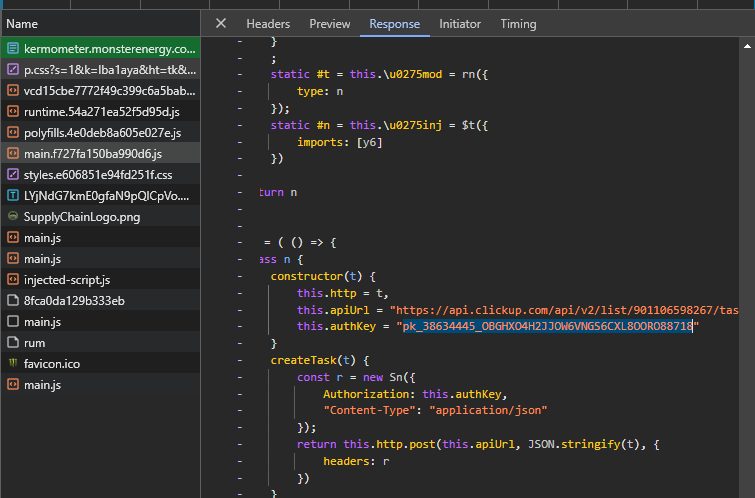Select styles.e606851e94fd251f.css request

(100, 174)
